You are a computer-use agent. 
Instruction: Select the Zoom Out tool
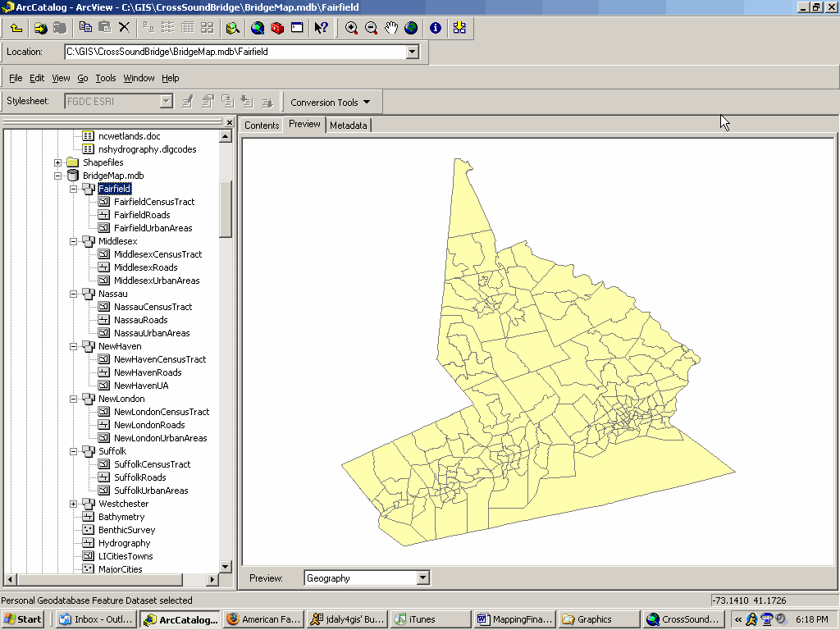pos(372,28)
